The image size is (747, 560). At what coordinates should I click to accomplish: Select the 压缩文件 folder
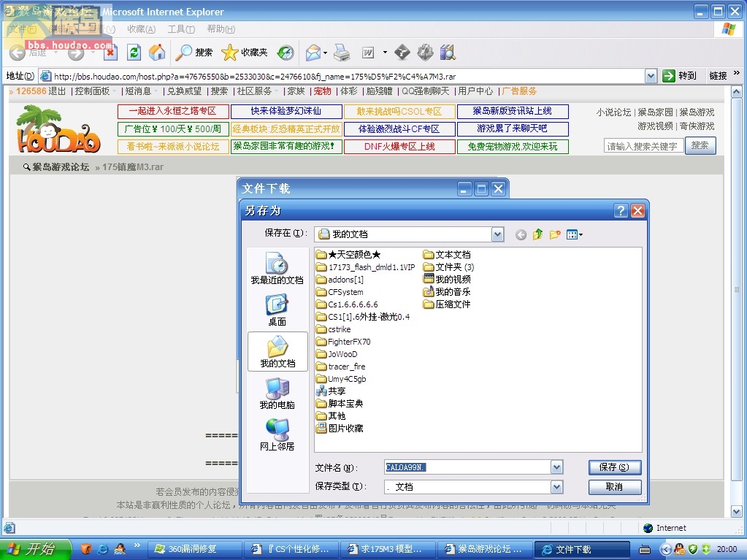click(x=447, y=304)
